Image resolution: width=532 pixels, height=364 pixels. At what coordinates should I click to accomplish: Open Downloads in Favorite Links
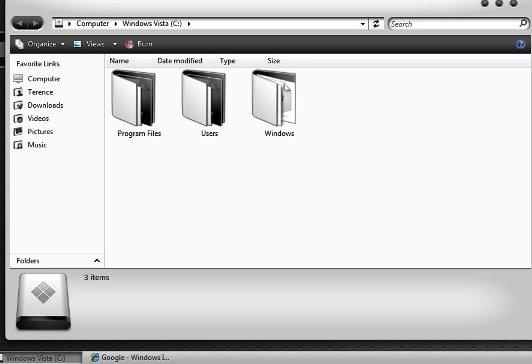point(45,105)
